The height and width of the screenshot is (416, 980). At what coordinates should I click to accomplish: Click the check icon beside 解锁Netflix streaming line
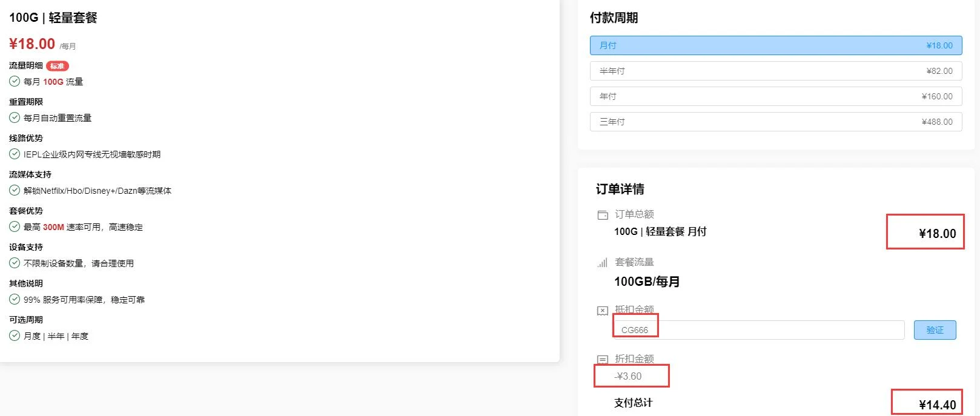coord(15,190)
